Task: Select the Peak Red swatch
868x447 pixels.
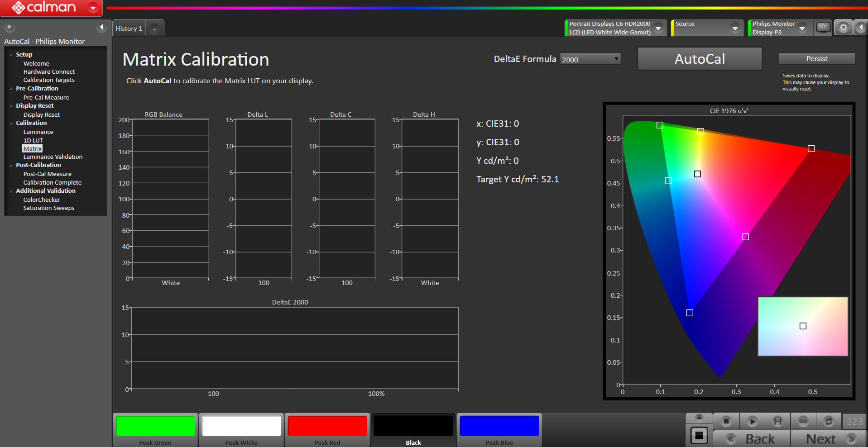Action: point(327,430)
